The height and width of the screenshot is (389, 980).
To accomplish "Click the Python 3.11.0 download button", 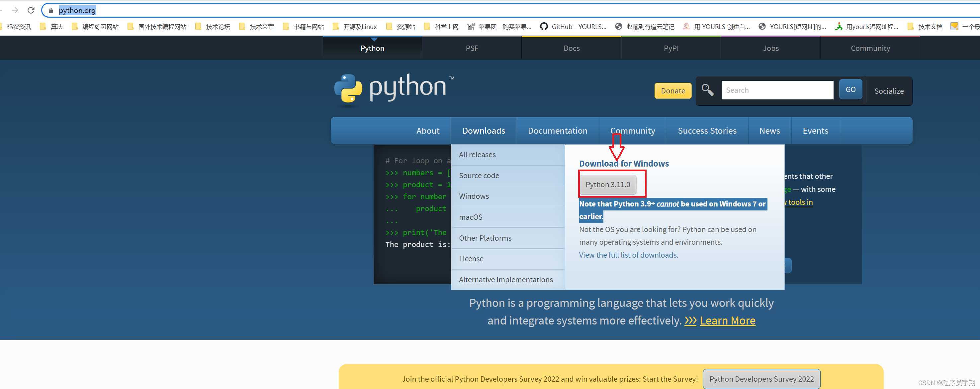I will pyautogui.click(x=607, y=185).
